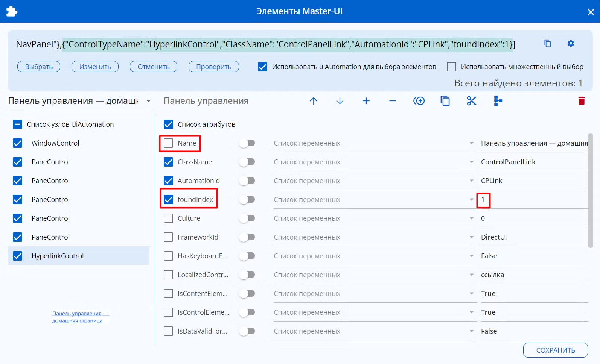The width and height of the screenshot is (600, 364).
Task: Click the Изменить button
Action: (95, 67)
